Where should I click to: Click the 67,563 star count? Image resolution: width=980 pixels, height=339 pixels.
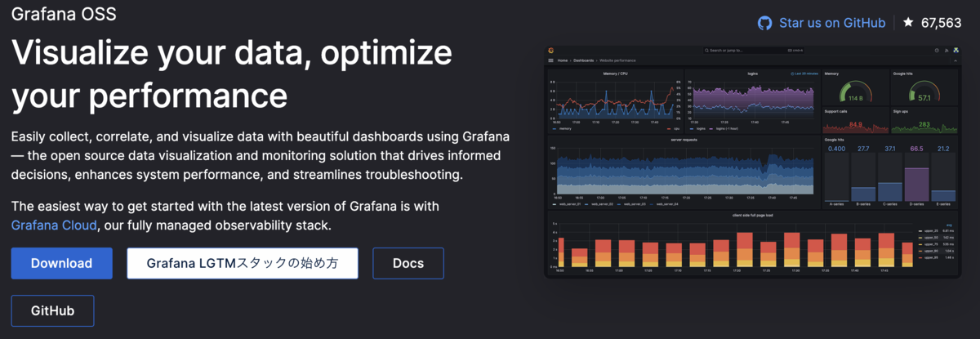tap(941, 23)
